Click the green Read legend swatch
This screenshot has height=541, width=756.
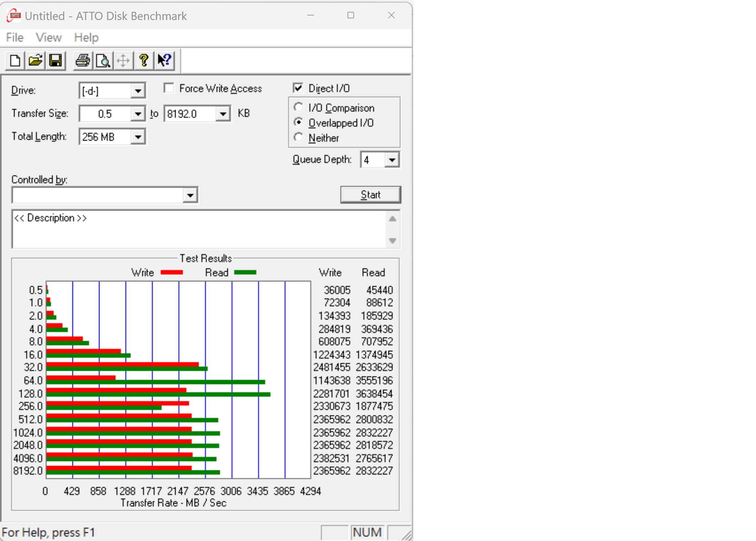point(245,272)
